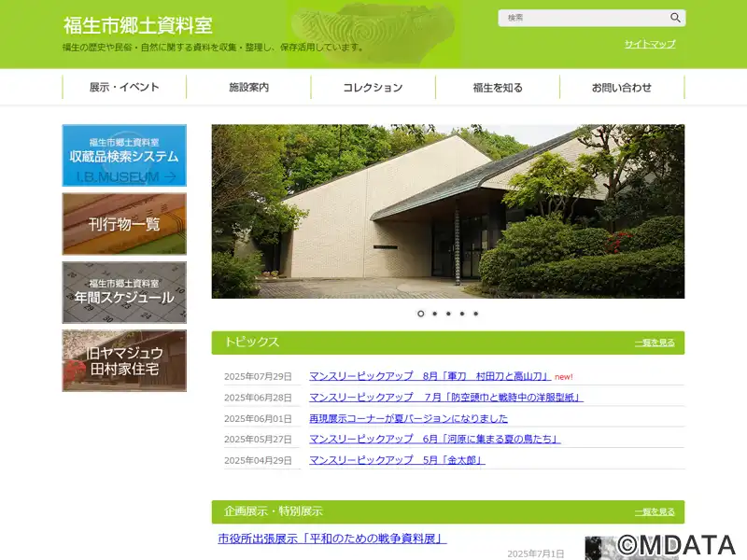Click the 企画展示・特別展示 section heading
Screen dimensions: 747x560
274,511
